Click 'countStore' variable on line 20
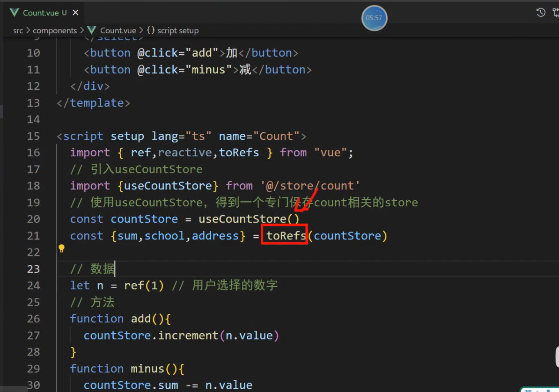559x392 pixels. (144, 219)
